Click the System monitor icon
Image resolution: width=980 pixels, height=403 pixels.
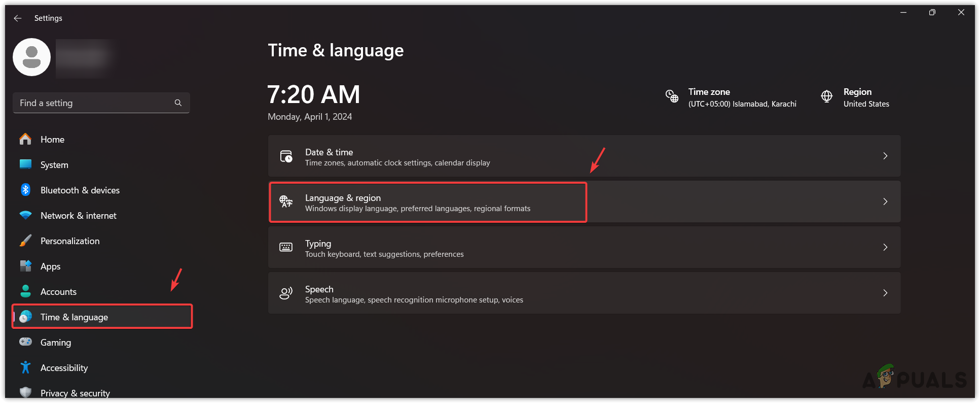click(25, 164)
